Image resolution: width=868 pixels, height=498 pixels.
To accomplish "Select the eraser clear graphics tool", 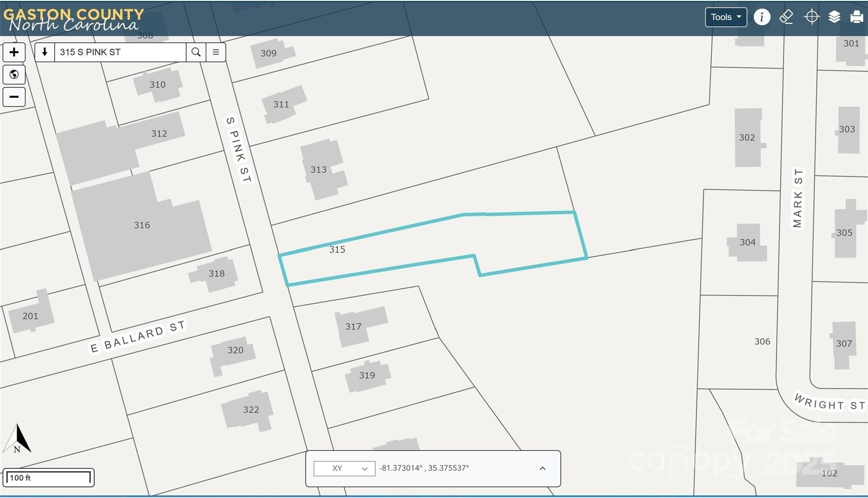I will point(786,17).
